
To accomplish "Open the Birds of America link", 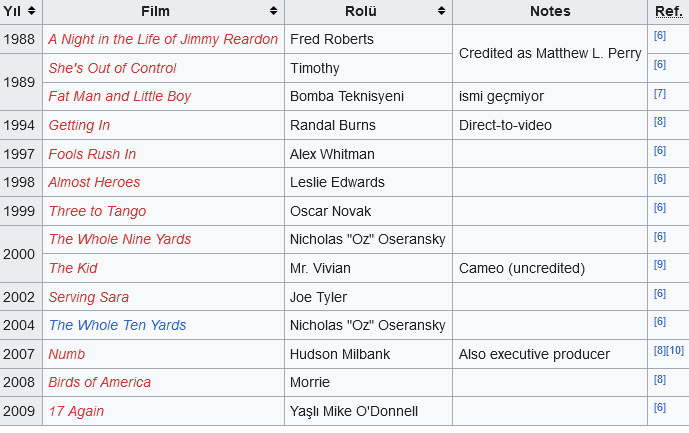I will (99, 382).
